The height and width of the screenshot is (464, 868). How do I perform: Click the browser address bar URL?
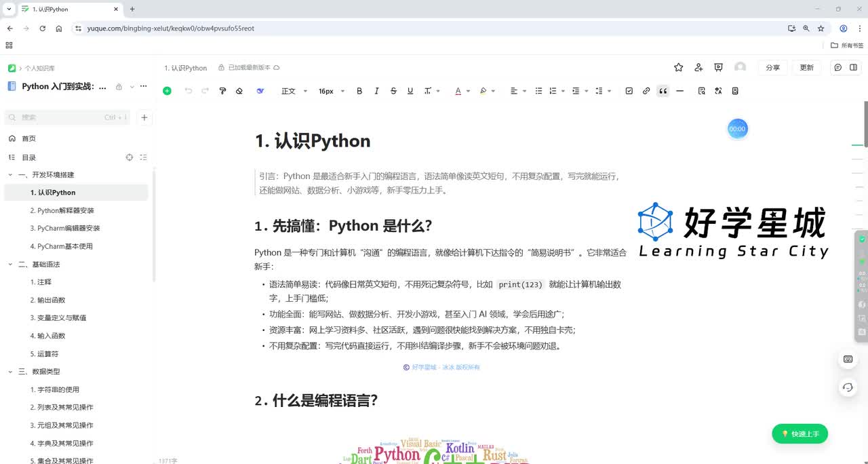pyautogui.click(x=171, y=28)
